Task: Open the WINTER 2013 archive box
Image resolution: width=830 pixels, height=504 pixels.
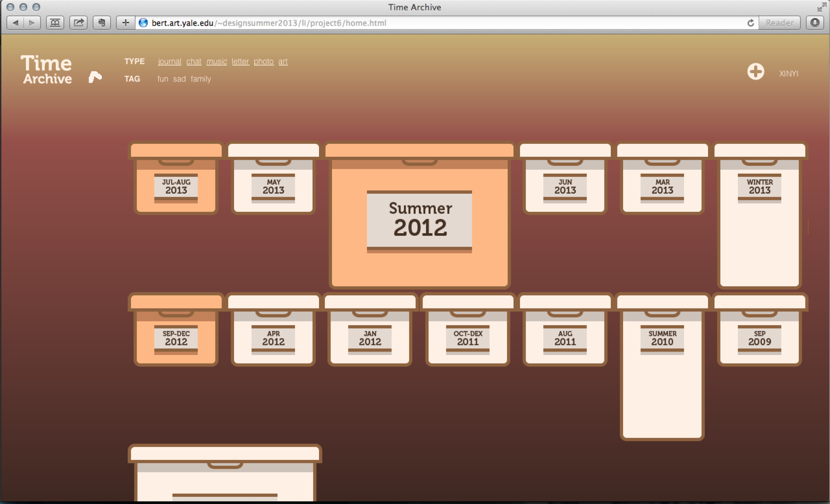Action: [759, 215]
